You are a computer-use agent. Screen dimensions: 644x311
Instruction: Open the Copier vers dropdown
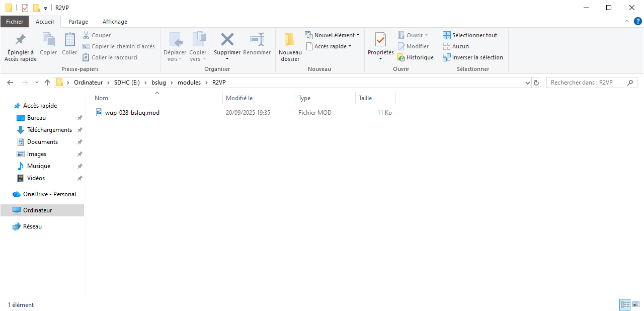(198, 55)
